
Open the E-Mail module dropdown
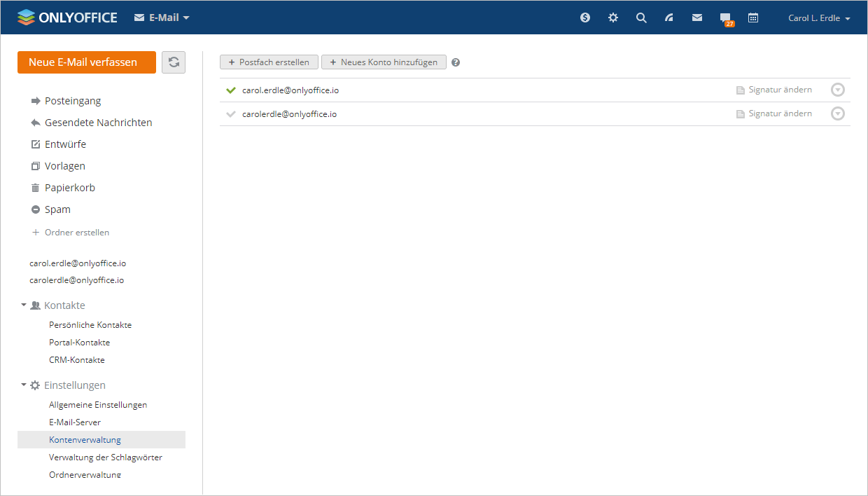162,18
